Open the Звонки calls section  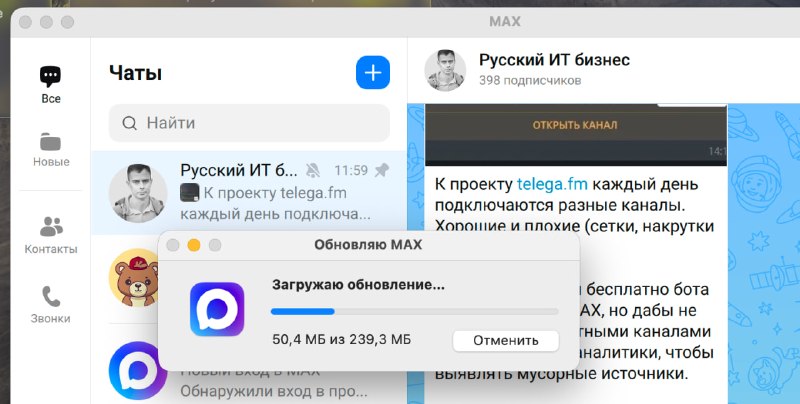[x=50, y=304]
